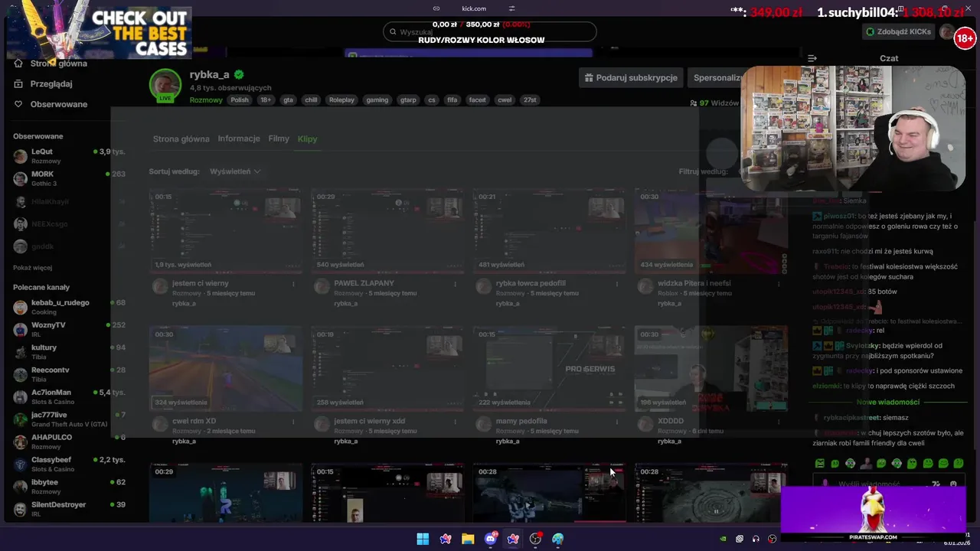This screenshot has height=551, width=980.
Task: Open File Explorer from the taskbar
Action: [x=468, y=539]
